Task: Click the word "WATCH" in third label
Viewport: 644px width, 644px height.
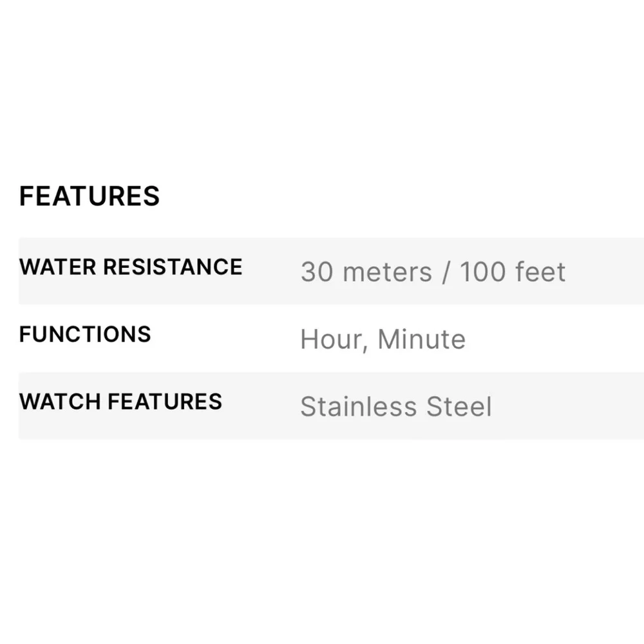Action: [61, 402]
